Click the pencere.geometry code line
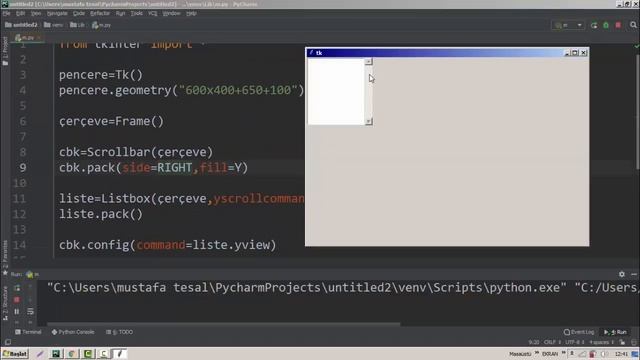640x360 pixels. click(x=182, y=90)
